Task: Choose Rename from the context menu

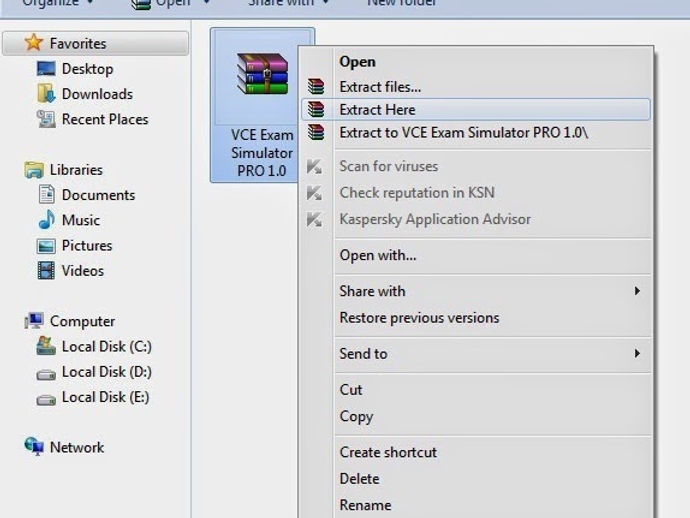Action: (476, 505)
